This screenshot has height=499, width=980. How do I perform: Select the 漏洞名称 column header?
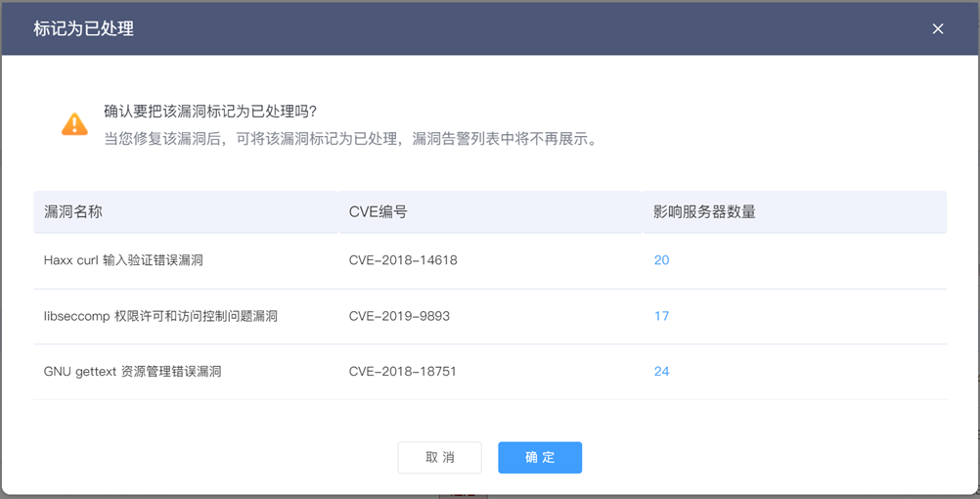[x=186, y=212]
